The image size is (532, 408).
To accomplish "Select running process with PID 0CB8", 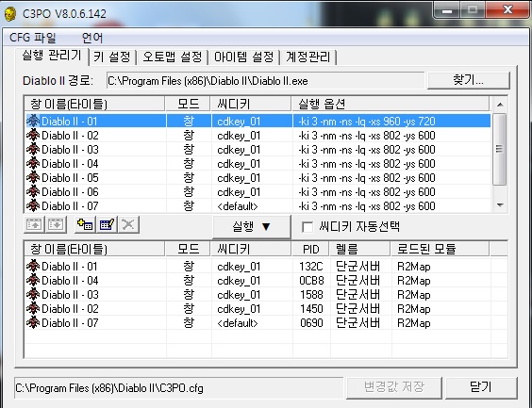I will point(266,281).
